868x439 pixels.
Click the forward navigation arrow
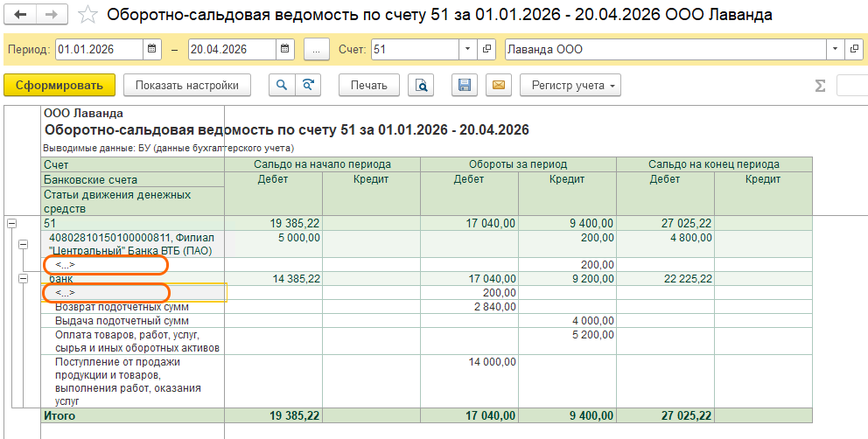click(x=52, y=15)
